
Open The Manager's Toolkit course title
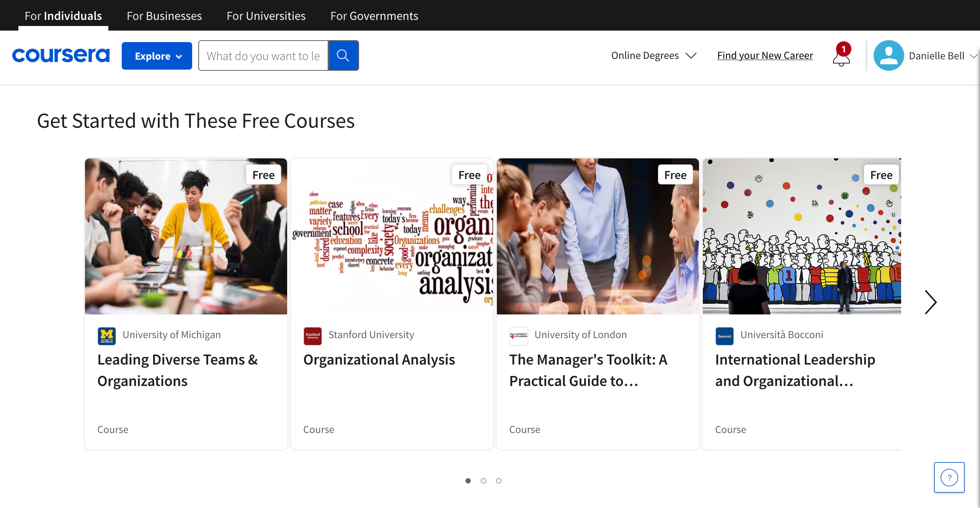[588, 370]
